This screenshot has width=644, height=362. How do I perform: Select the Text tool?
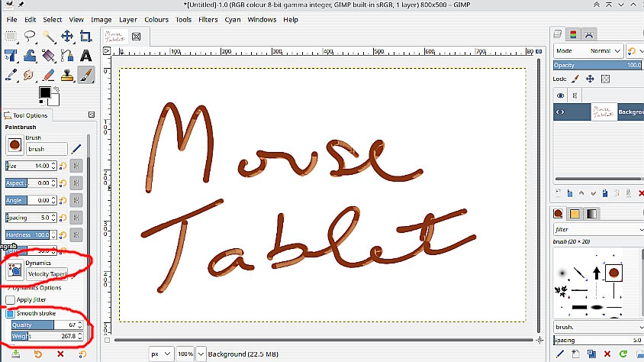click(x=85, y=56)
